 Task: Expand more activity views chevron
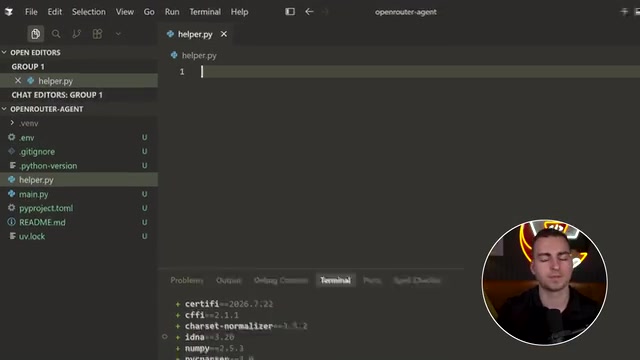pos(118,34)
